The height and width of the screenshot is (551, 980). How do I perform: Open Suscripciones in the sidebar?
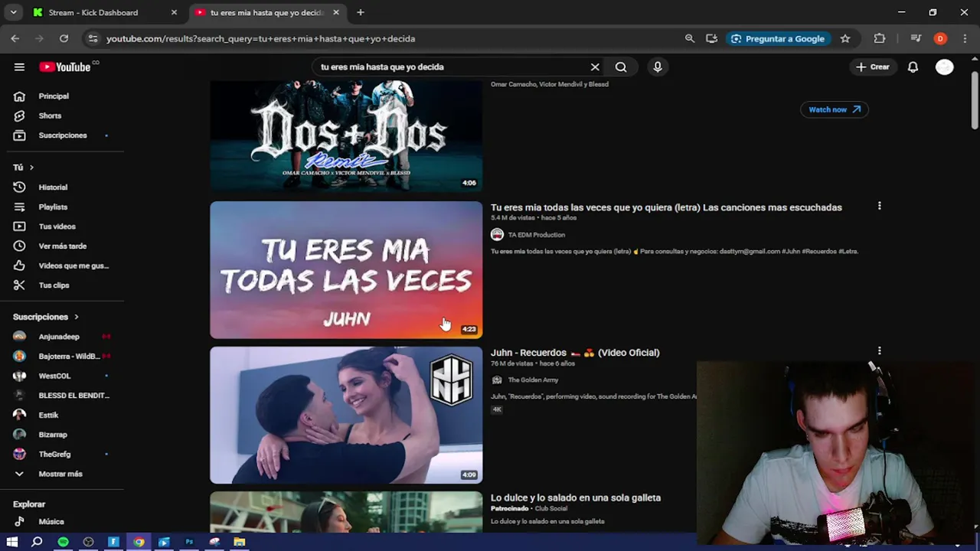62,135
